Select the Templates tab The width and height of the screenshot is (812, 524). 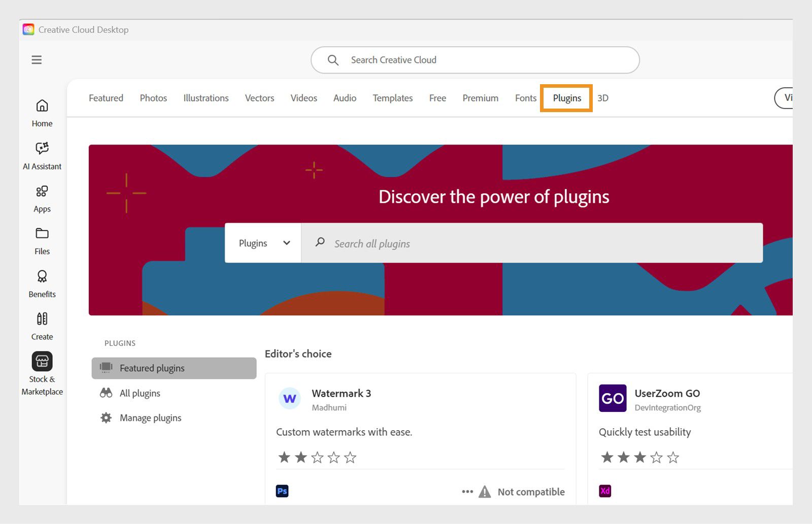click(x=393, y=98)
